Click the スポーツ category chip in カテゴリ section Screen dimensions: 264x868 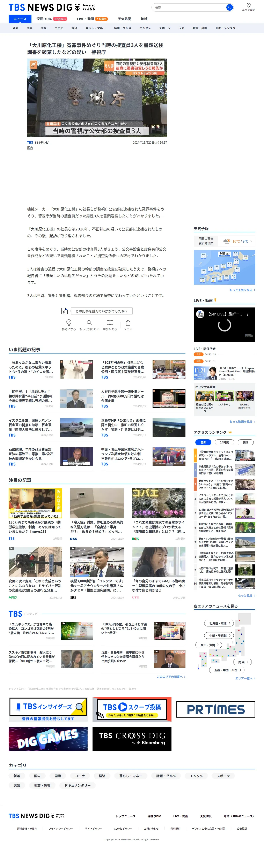point(223,776)
